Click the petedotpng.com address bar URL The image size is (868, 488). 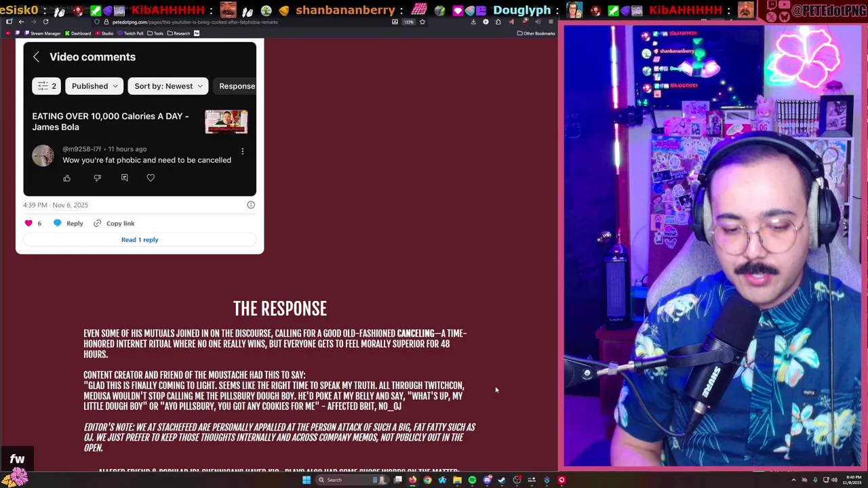pyautogui.click(x=195, y=22)
